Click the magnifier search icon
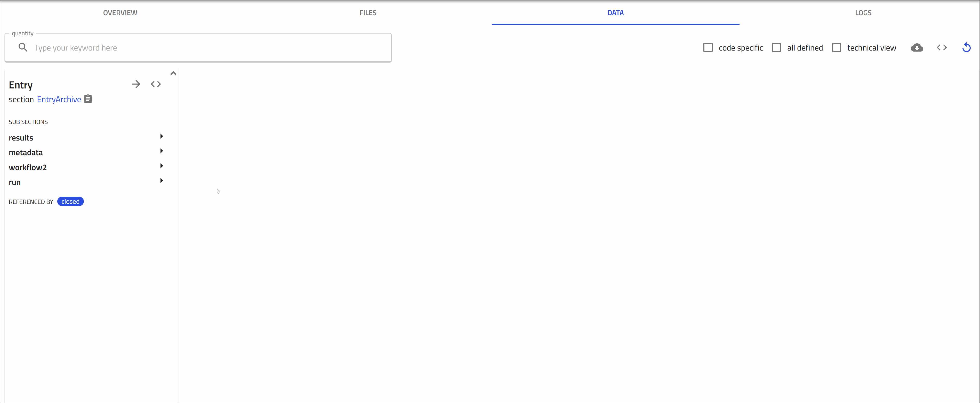980x403 pixels. pos(23,47)
